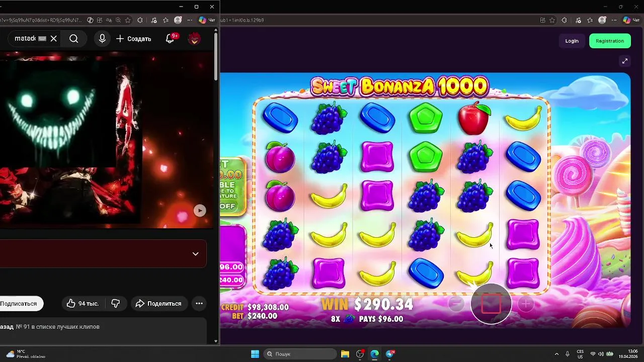The image size is (644, 362).
Task: Open Microsoft Edge from the taskbar
Action: (375, 354)
